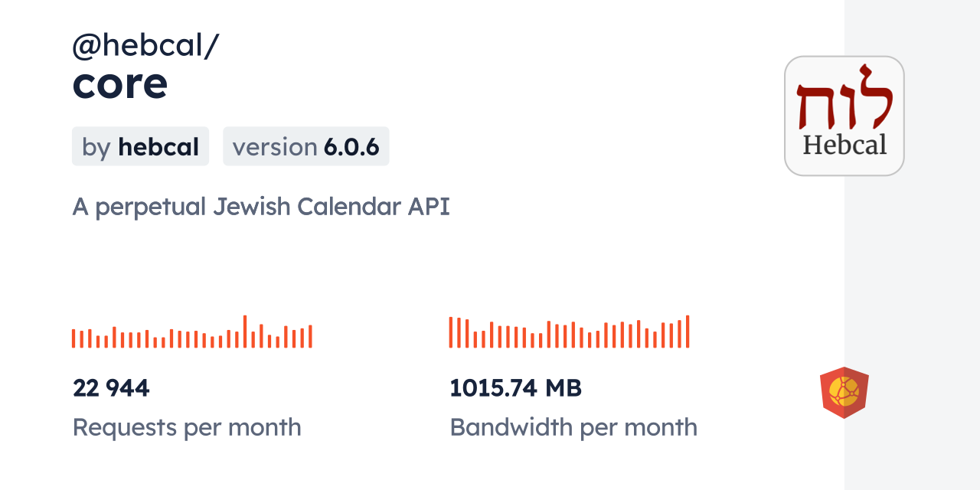Click the gray strip below jsDelivr icon

click(x=911, y=452)
